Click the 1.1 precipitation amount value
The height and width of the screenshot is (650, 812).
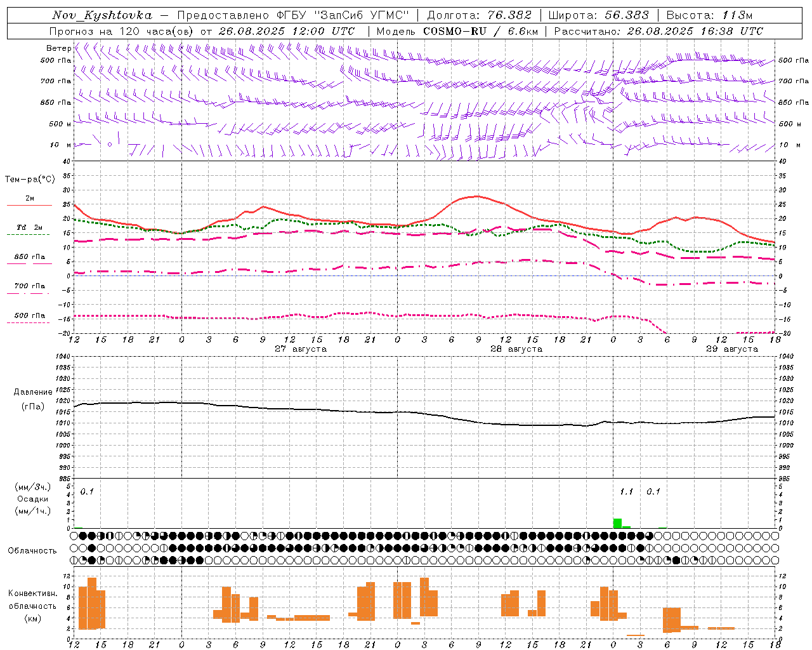[x=626, y=491]
